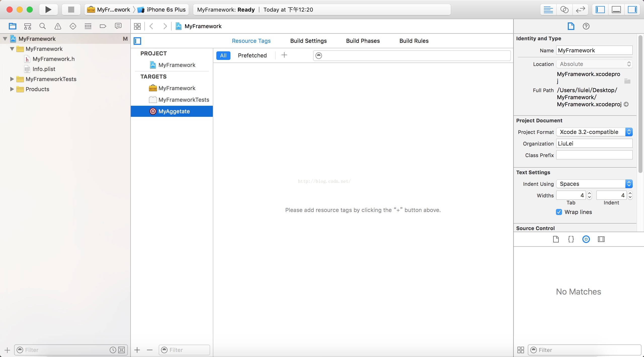The height and width of the screenshot is (357, 644).
Task: Add a new target
Action: point(137,350)
